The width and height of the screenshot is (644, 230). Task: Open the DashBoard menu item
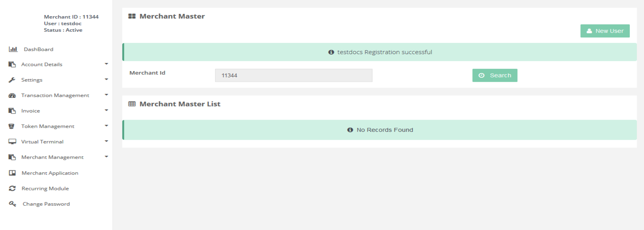(38, 49)
